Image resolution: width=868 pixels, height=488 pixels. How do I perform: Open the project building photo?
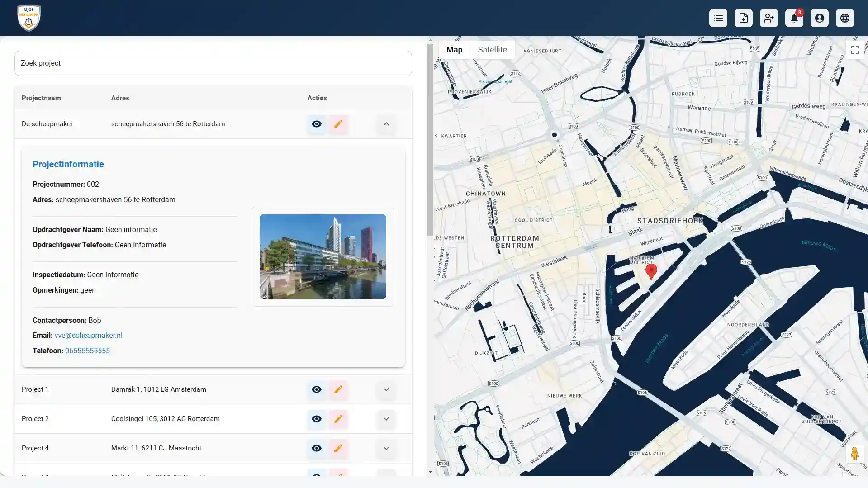click(x=323, y=256)
